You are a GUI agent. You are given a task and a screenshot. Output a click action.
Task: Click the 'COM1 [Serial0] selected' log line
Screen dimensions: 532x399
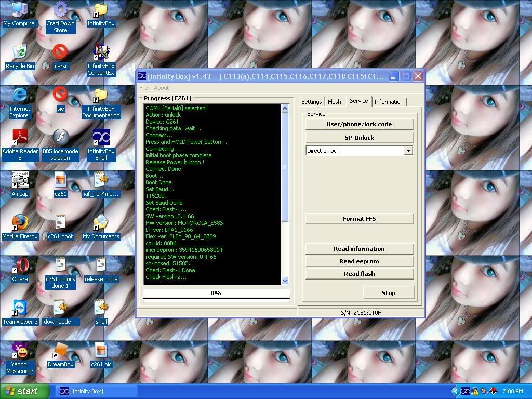point(176,108)
